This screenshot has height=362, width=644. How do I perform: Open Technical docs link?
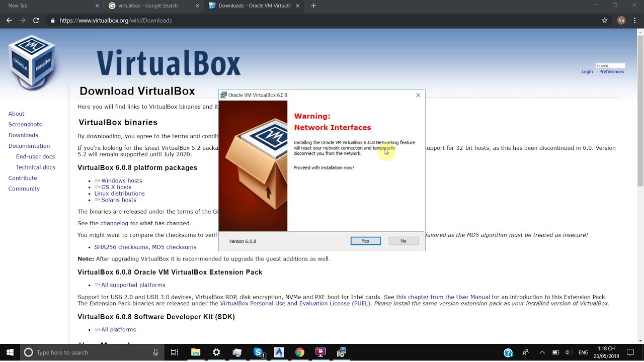point(35,167)
